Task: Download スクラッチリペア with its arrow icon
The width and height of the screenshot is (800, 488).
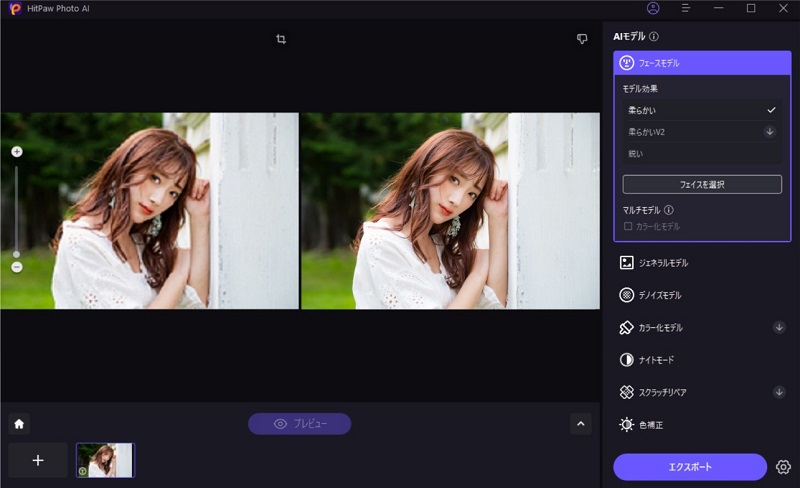Action: (779, 392)
